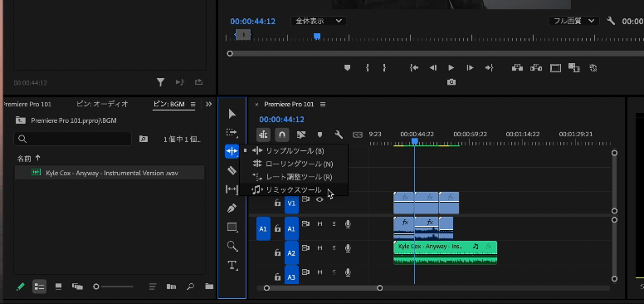Switch to ビン: オーディオ tab
This screenshot has width=644, height=304.
102,104
